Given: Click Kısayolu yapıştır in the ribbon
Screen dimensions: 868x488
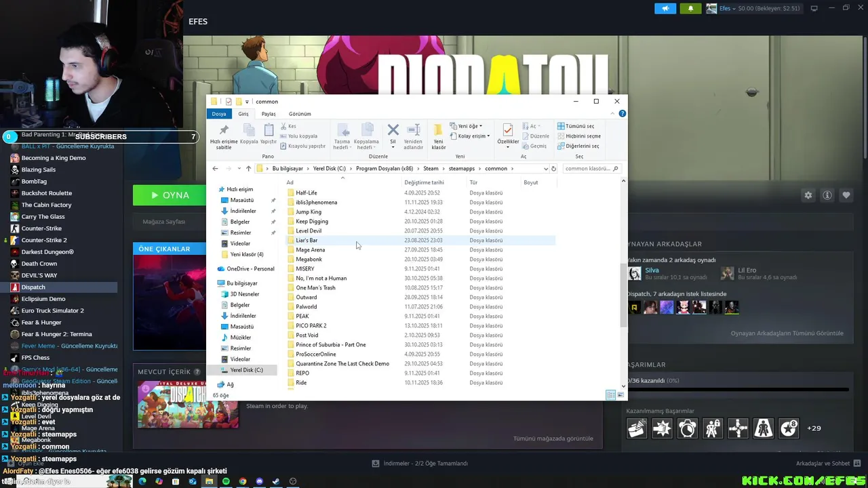Looking at the screenshot, I should point(302,146).
